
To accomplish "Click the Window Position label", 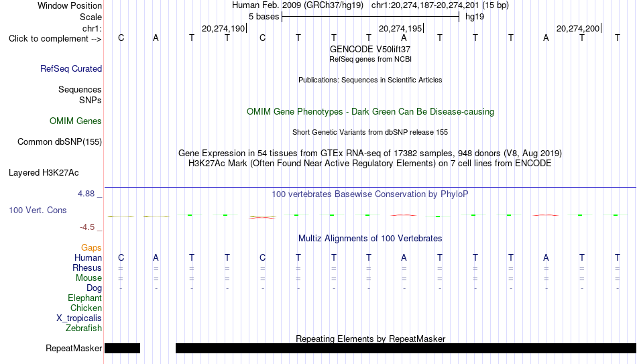I will click(70, 5).
